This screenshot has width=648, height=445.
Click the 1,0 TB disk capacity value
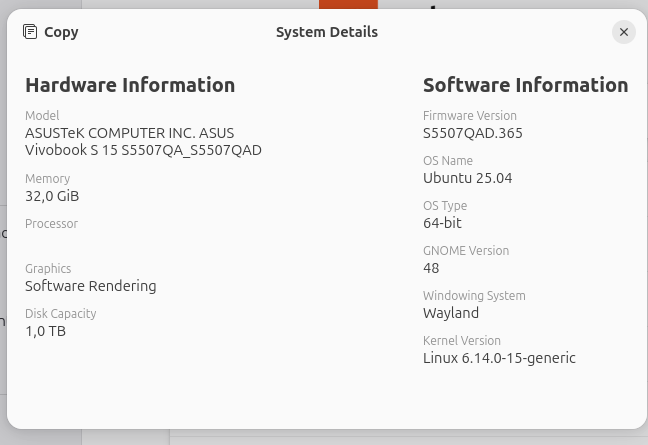(x=45, y=331)
